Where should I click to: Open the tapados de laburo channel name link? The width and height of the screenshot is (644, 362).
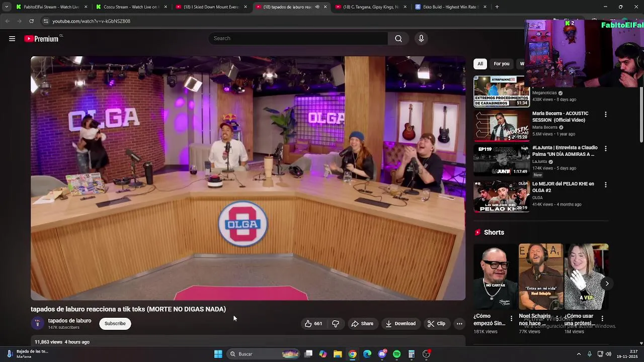pos(69,321)
